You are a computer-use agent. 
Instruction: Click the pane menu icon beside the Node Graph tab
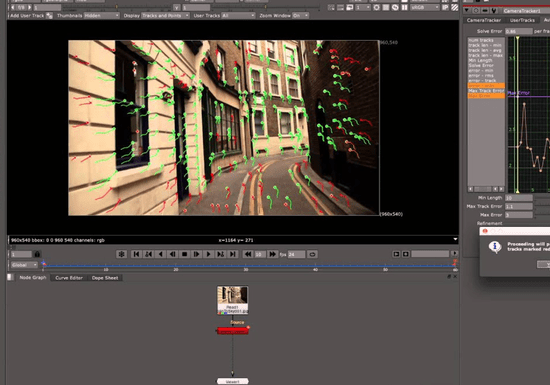point(10,277)
